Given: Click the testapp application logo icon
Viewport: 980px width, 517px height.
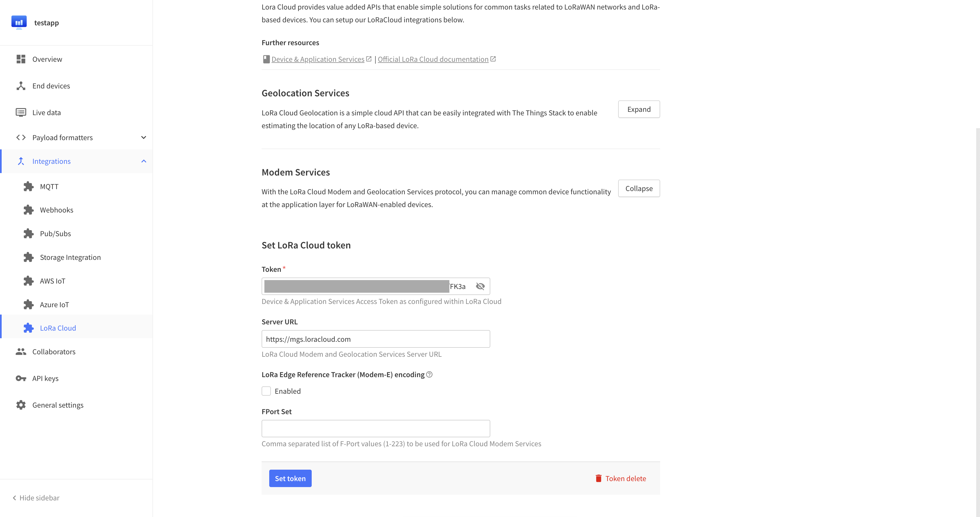Looking at the screenshot, I should [19, 22].
